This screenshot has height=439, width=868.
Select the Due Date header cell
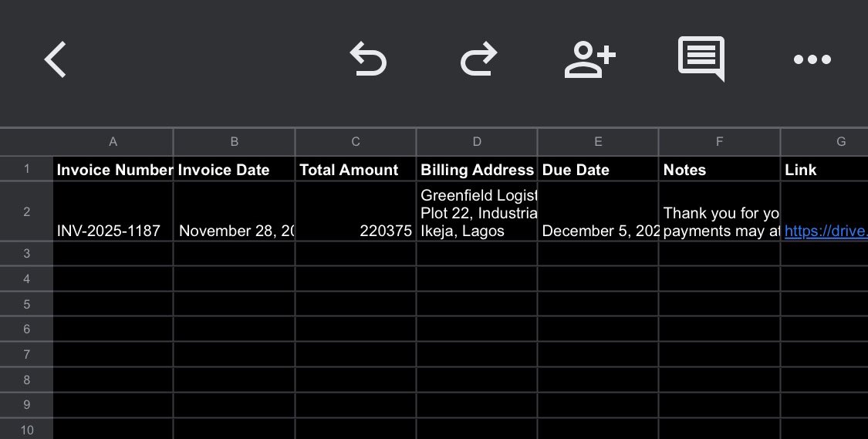[x=598, y=170]
